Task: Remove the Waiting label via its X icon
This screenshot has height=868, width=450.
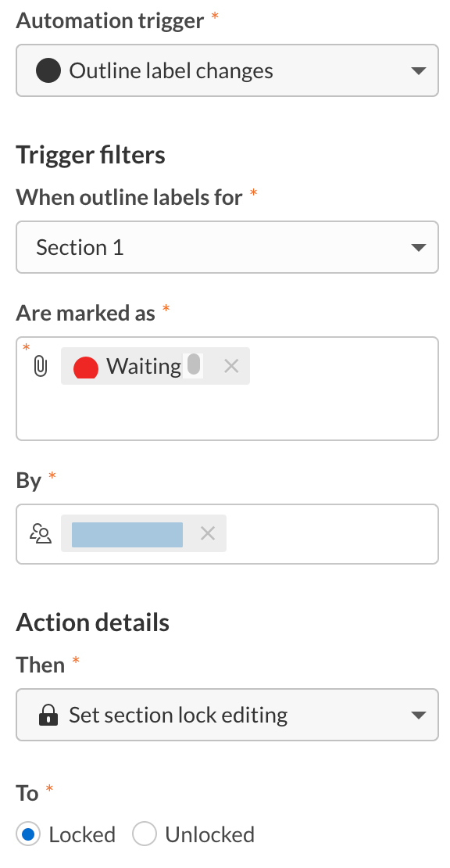Action: [231, 366]
